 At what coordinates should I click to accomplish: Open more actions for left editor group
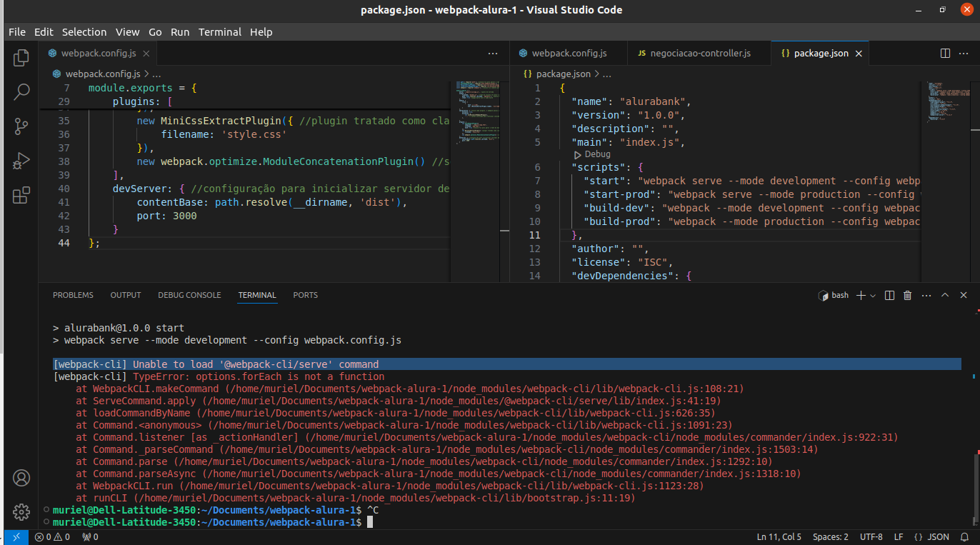tap(493, 54)
